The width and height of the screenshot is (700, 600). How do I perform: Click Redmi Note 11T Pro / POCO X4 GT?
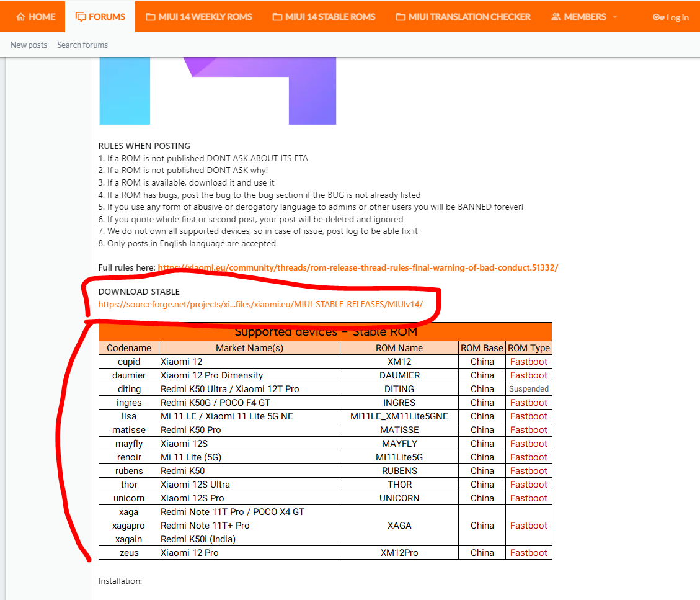point(232,512)
